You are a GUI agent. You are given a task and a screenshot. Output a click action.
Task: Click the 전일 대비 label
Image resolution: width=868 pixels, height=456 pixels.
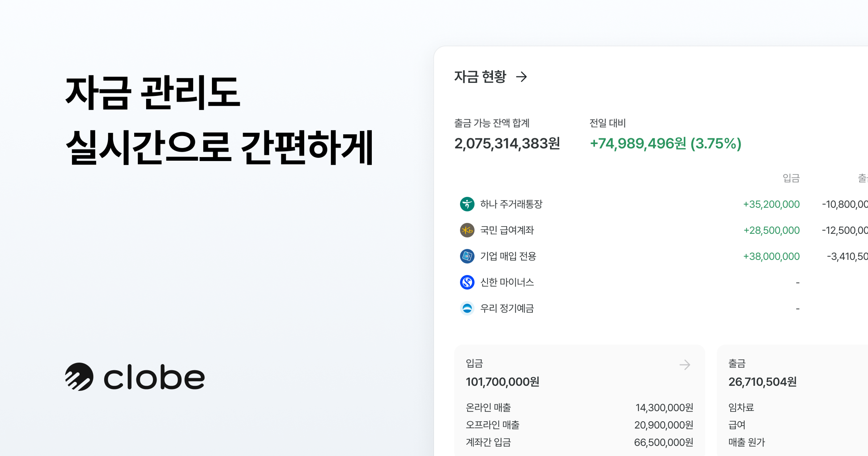click(x=608, y=123)
